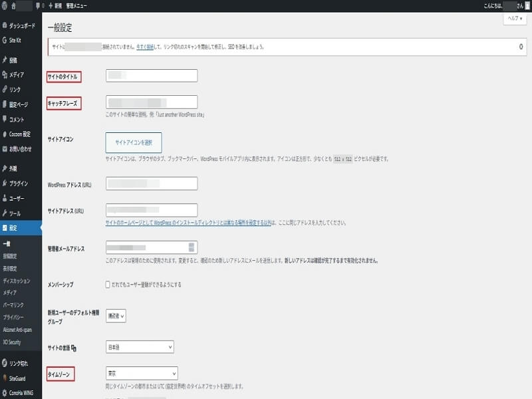Open the timezone dropdown showing 東京
Screen dimensions: 532x399
tap(142, 374)
